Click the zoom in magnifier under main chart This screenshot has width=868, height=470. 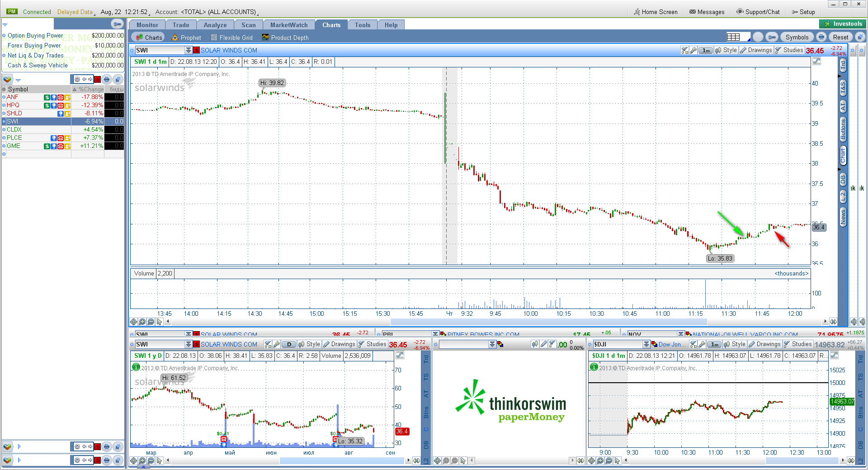coord(142,322)
